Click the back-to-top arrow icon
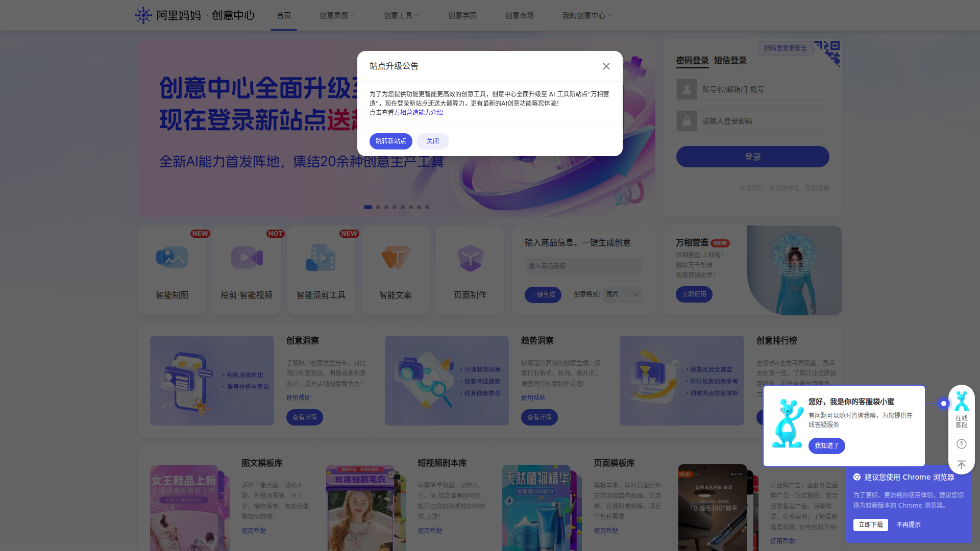The image size is (980, 551). (x=962, y=465)
